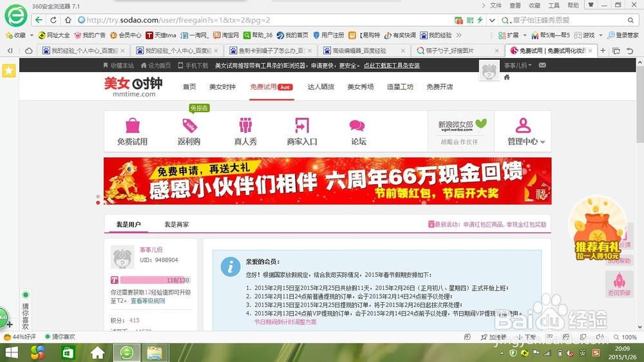
Task: Click the browser search input field
Action: [567, 20]
